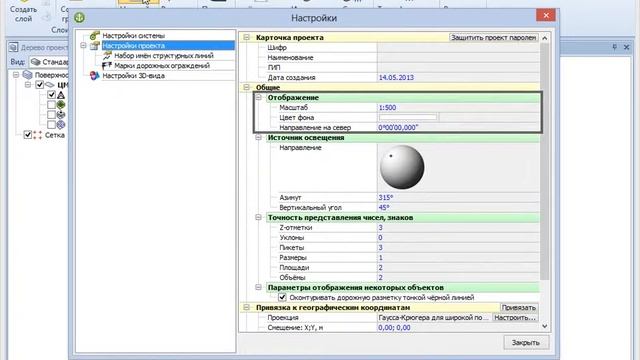The width and height of the screenshot is (640, 360).
Task: Click Направление на север value 0°00'00,000"
Action: click(x=398, y=127)
